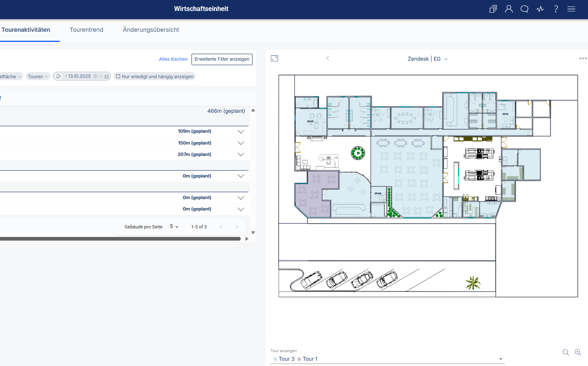The height and width of the screenshot is (366, 588).
Task: Expand the 109m (geplant) row
Action: click(241, 131)
